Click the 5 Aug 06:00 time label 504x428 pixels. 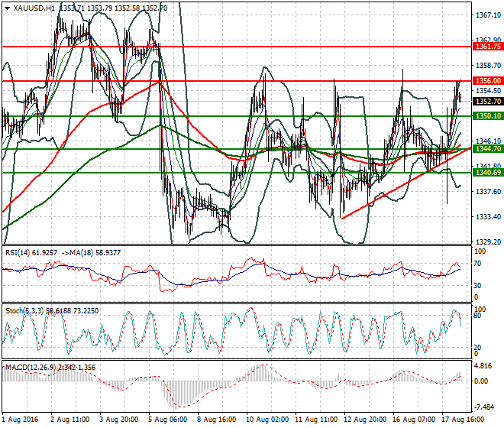(x=167, y=420)
